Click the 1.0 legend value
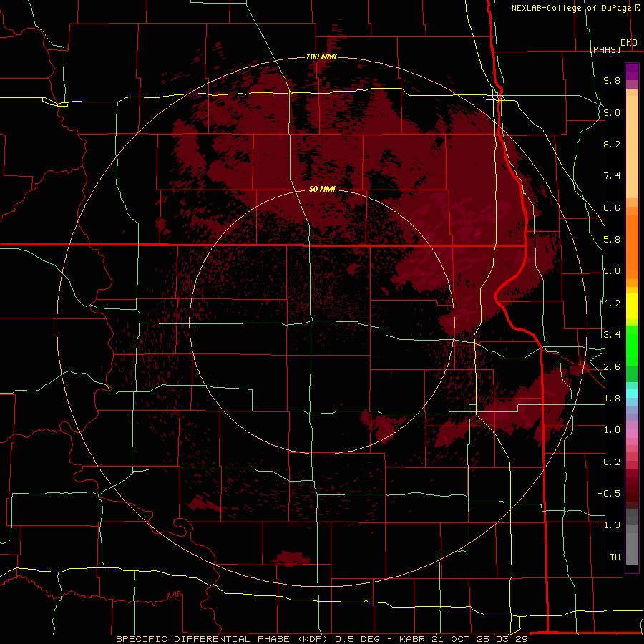 (x=612, y=430)
